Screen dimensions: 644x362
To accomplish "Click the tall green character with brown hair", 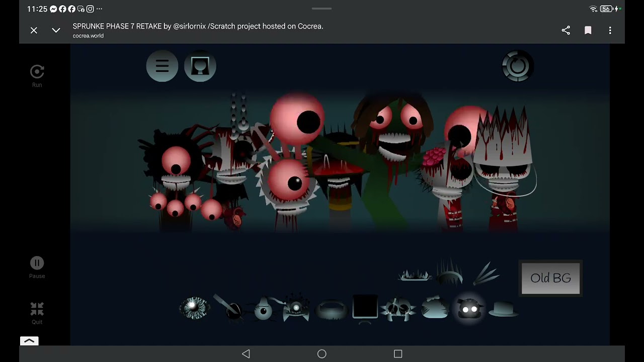I will tap(395, 161).
